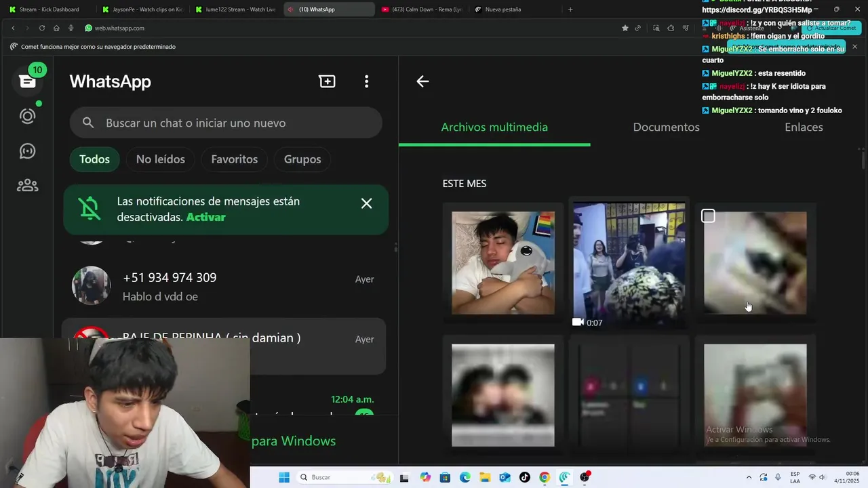Click Activar link for notifications

click(205, 218)
